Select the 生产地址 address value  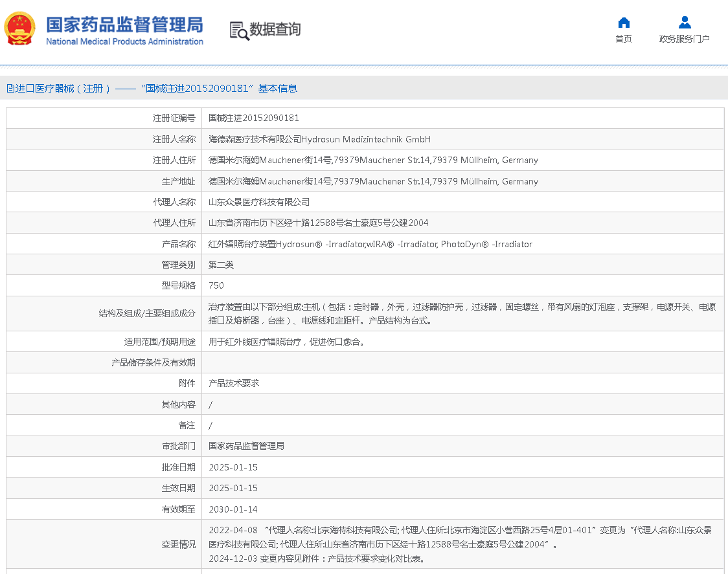pos(373,181)
